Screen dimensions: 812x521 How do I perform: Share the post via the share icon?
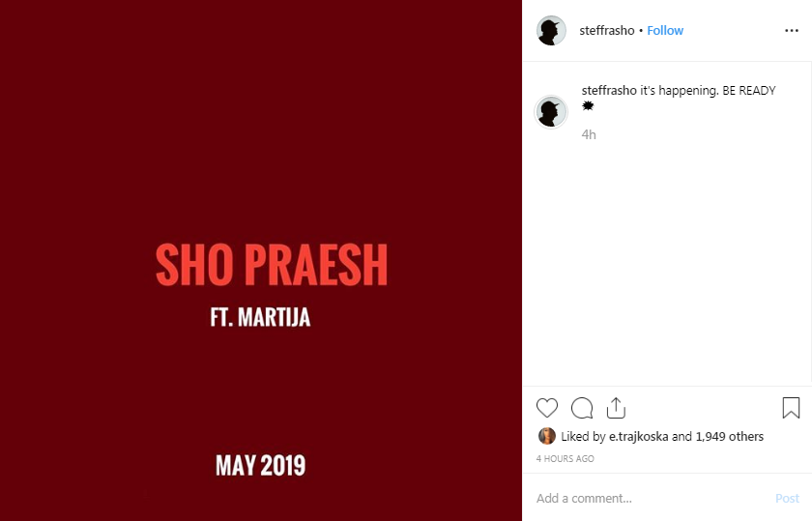click(x=617, y=408)
